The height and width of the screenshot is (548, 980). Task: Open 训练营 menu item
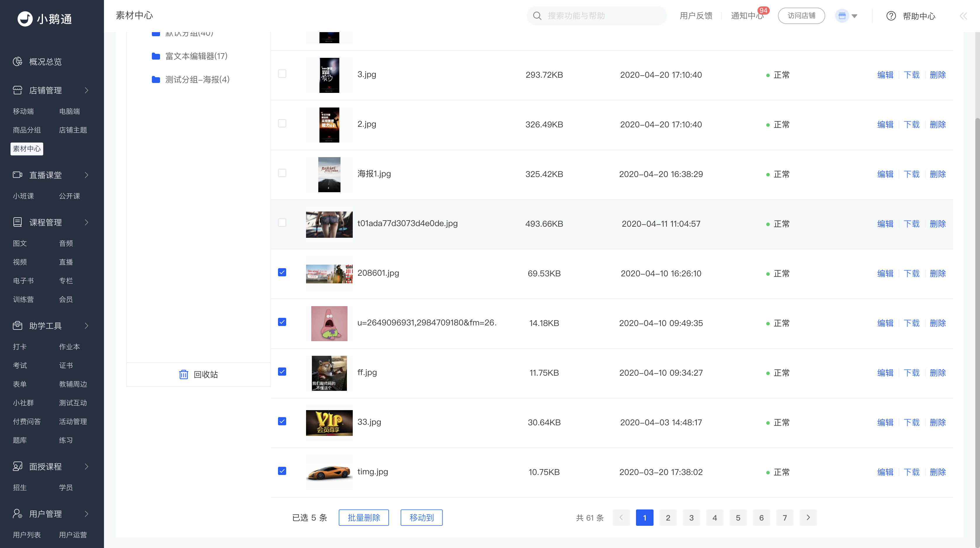(x=23, y=299)
